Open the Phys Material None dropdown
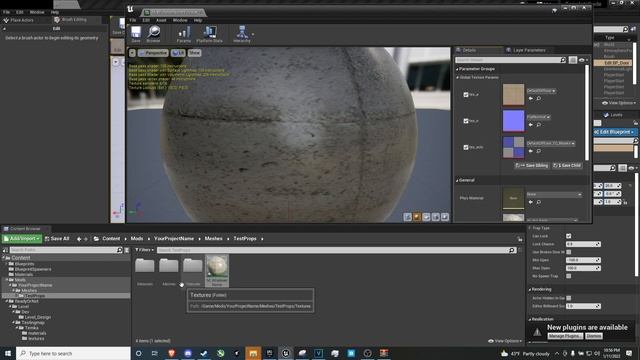Screen dimensions: 640x360 (554, 194)
